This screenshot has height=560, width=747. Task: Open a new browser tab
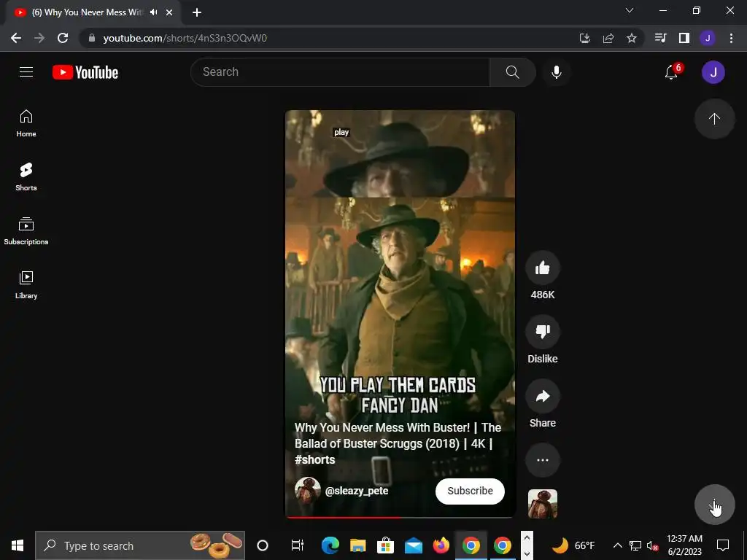pyautogui.click(x=197, y=12)
